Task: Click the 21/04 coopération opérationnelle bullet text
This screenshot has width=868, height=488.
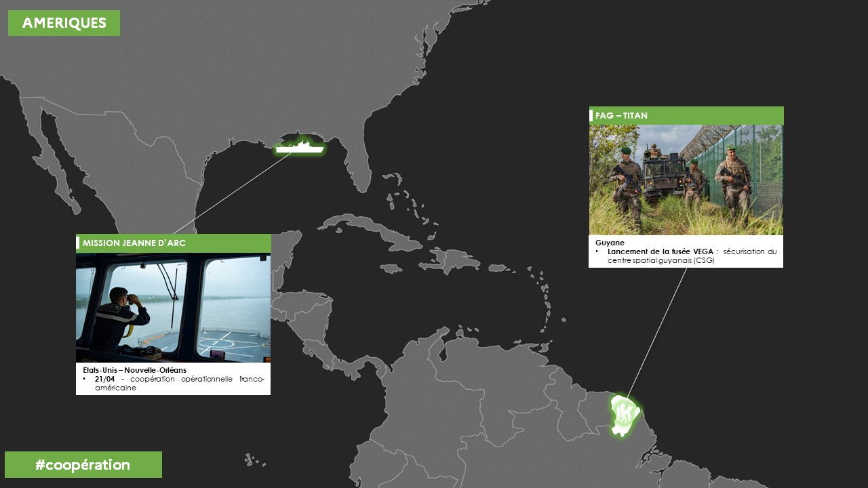Action: (179, 384)
